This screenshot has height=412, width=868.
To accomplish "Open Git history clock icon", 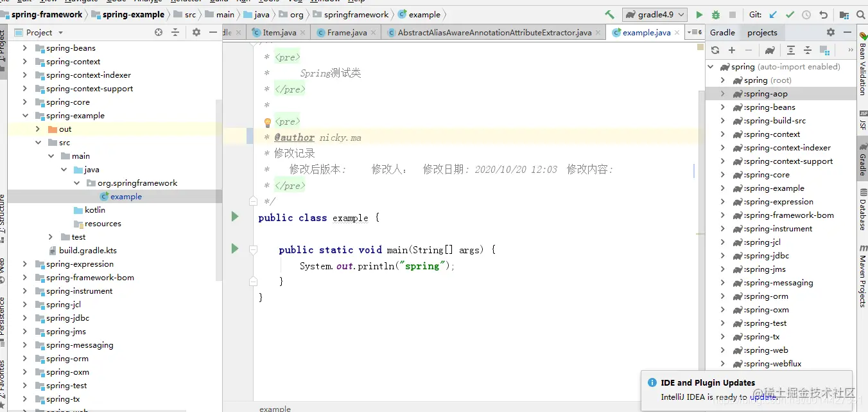I will 806,15.
